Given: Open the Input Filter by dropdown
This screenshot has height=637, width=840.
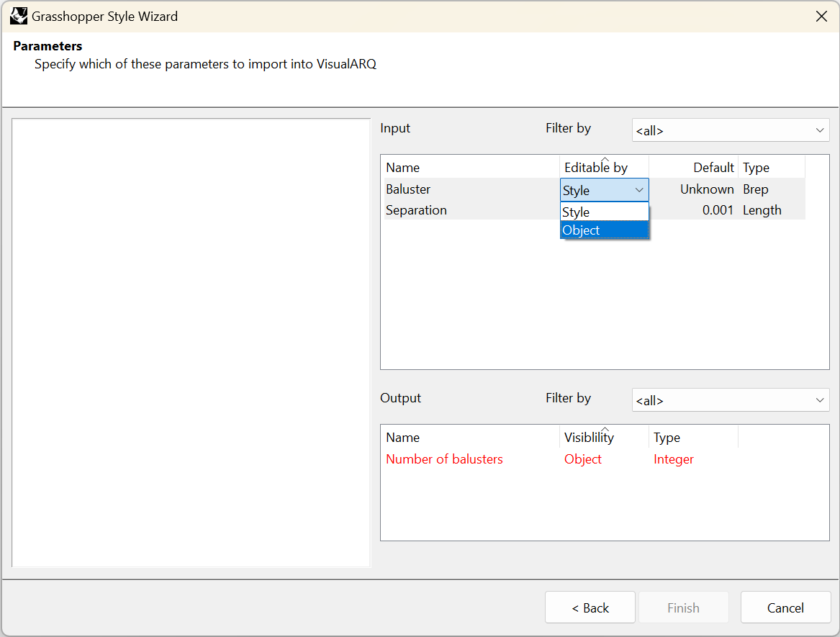Looking at the screenshot, I should 730,130.
